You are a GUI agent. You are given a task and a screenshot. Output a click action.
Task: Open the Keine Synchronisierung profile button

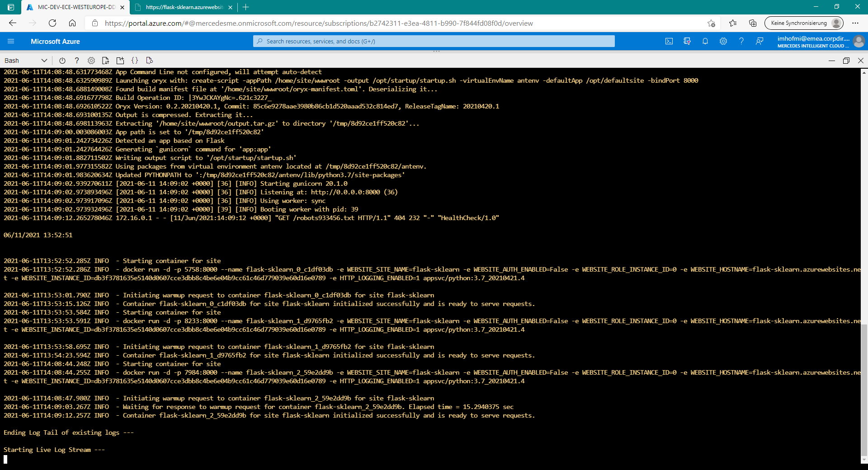point(804,23)
